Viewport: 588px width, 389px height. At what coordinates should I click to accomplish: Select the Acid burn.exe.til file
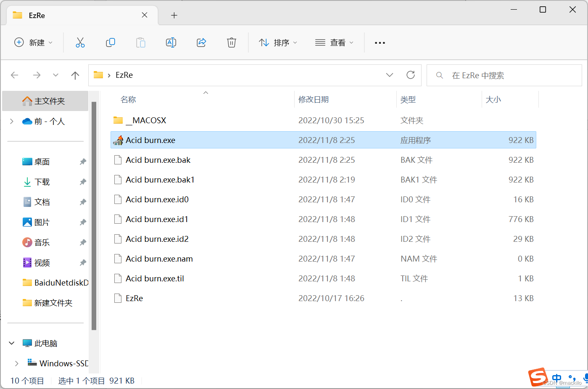tap(323, 278)
